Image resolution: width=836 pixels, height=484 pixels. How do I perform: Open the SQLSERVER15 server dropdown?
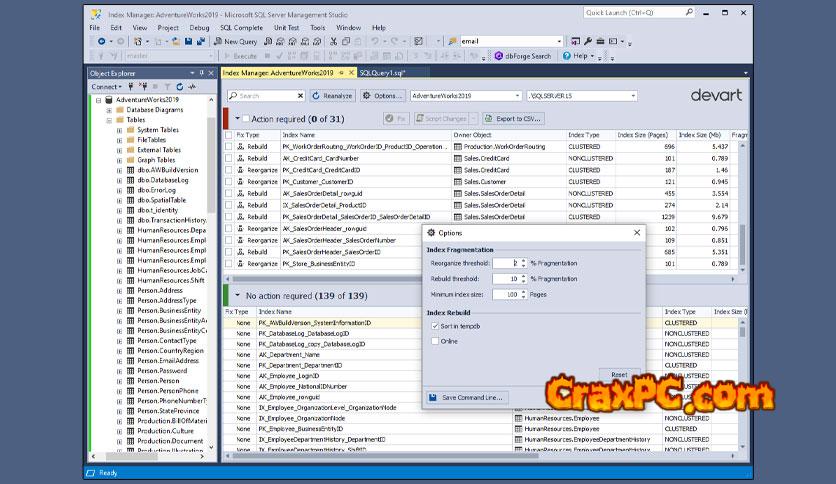click(x=632, y=95)
